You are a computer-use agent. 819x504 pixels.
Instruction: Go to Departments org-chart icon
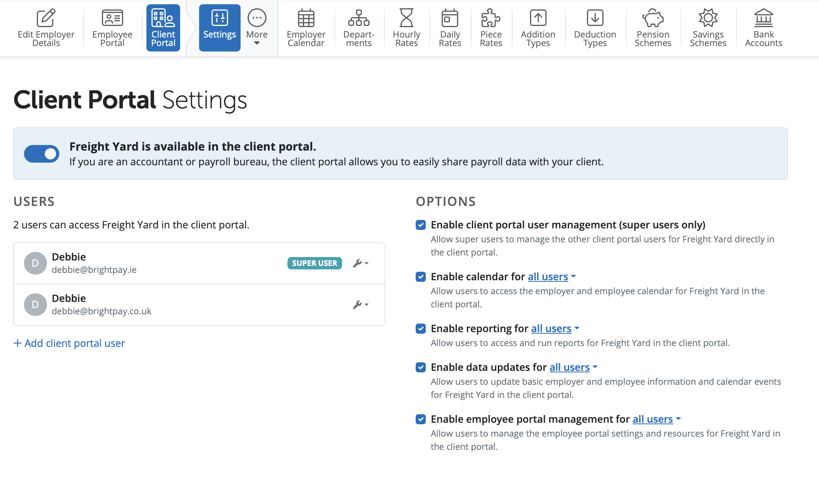point(358,18)
